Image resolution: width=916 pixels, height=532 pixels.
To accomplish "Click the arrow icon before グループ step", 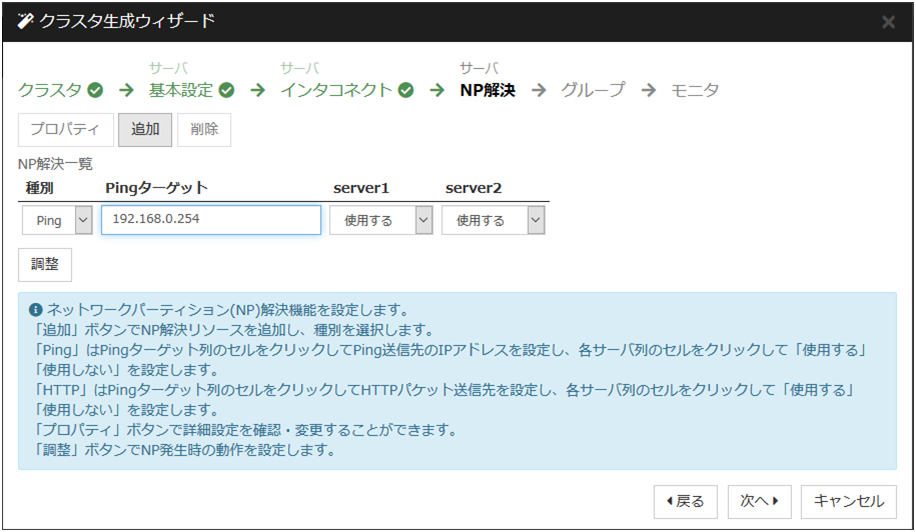I will (x=539, y=90).
